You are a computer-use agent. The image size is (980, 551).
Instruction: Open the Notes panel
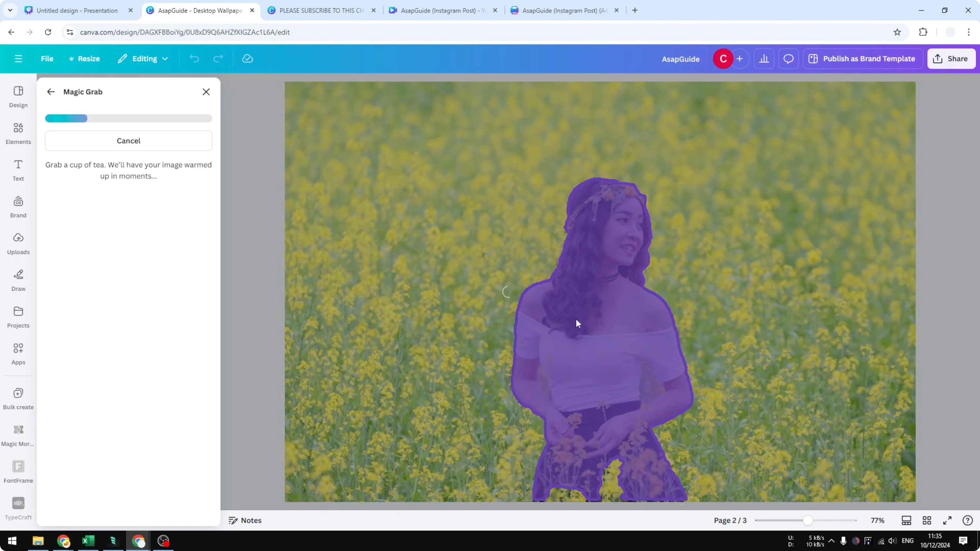click(245, 520)
